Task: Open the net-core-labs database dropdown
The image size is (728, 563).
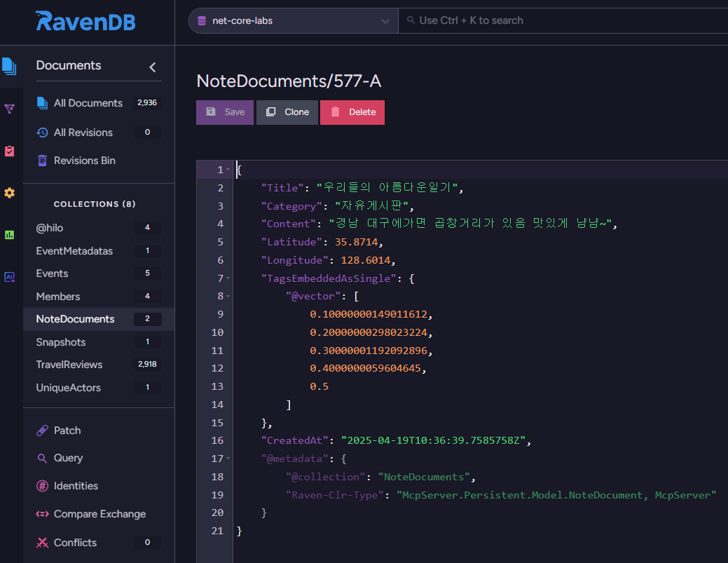Action: pos(292,21)
